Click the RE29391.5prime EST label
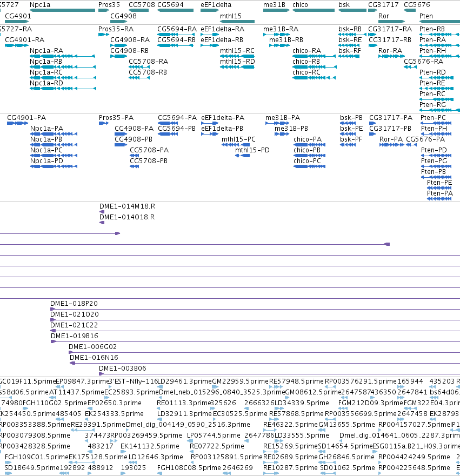 98,425
